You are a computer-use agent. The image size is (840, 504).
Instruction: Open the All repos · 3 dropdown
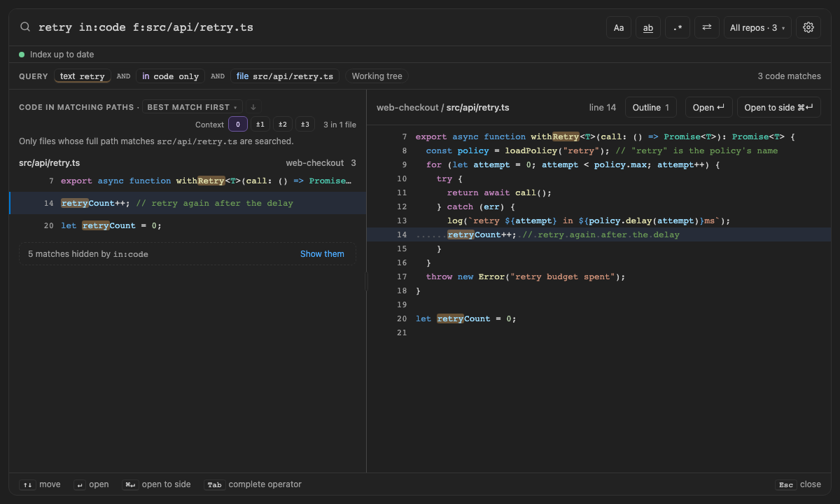coord(757,27)
